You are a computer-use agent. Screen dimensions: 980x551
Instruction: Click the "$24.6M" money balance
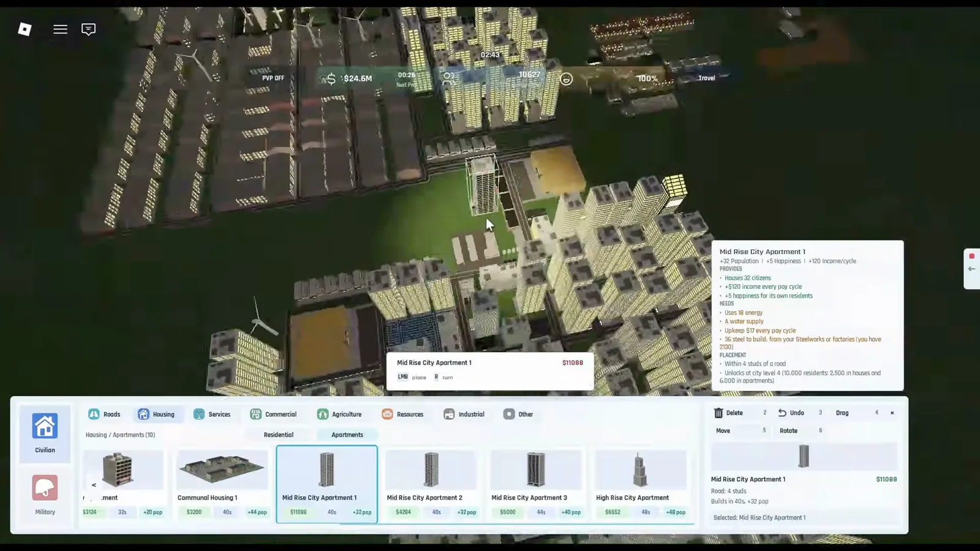click(x=358, y=78)
